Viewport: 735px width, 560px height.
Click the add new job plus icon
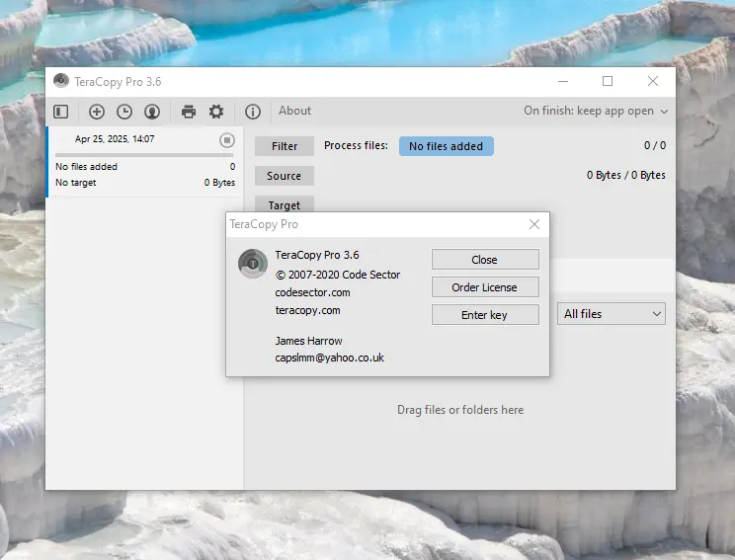(x=97, y=112)
